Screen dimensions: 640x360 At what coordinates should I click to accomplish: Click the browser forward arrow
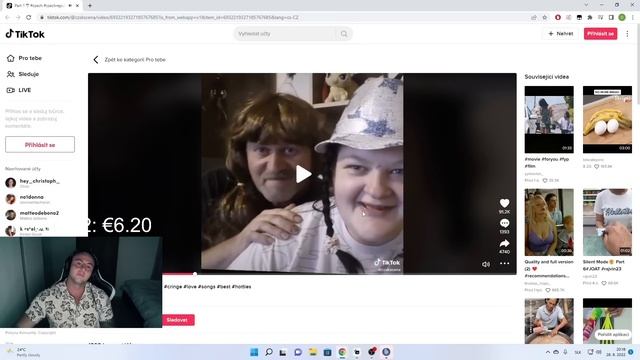(x=18, y=18)
